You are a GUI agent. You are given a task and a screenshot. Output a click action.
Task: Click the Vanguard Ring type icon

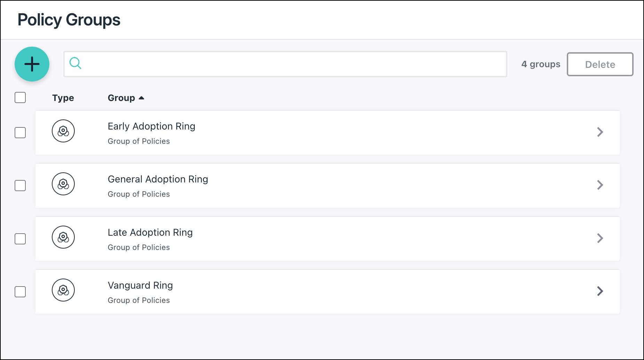coord(63,290)
